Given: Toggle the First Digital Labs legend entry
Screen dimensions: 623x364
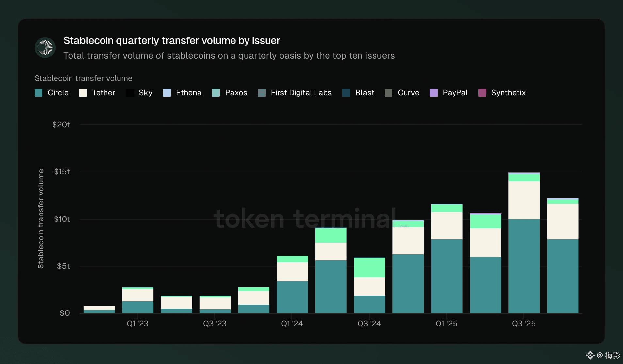Looking at the screenshot, I should tap(301, 93).
